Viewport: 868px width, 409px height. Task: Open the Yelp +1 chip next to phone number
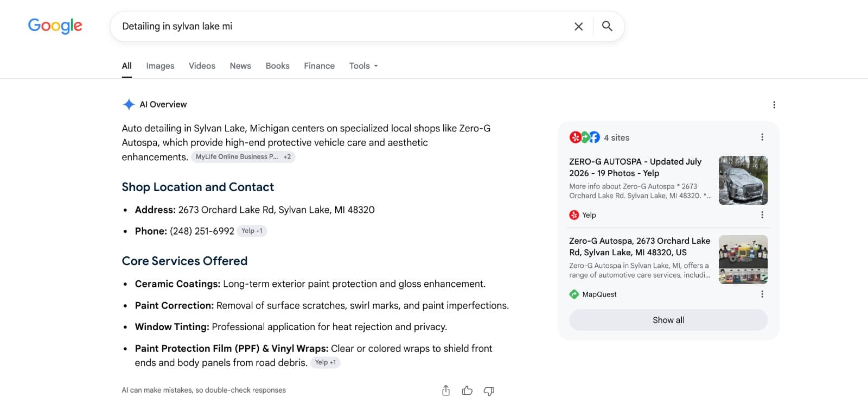[x=252, y=231]
